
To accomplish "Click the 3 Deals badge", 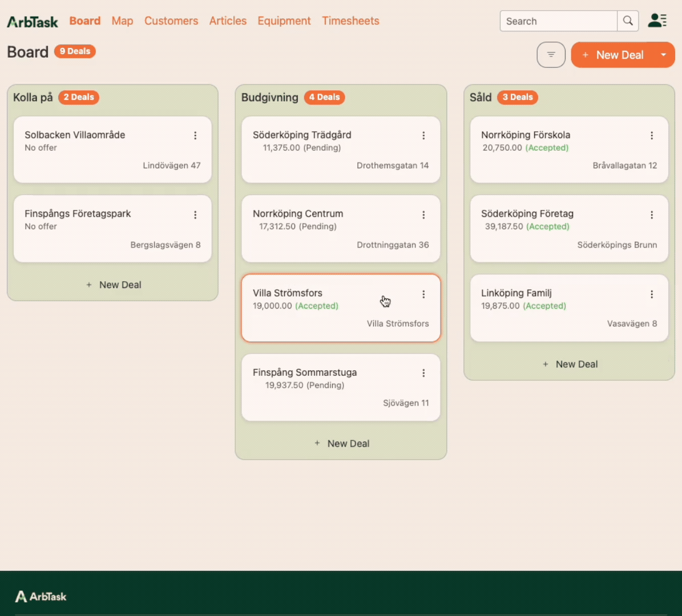I will (518, 97).
